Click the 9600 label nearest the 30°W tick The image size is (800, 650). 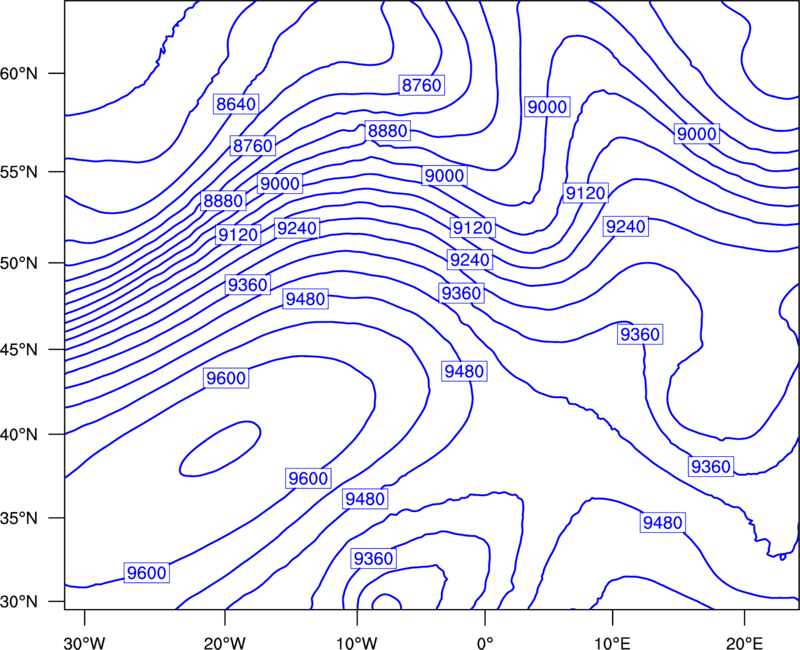(x=146, y=573)
